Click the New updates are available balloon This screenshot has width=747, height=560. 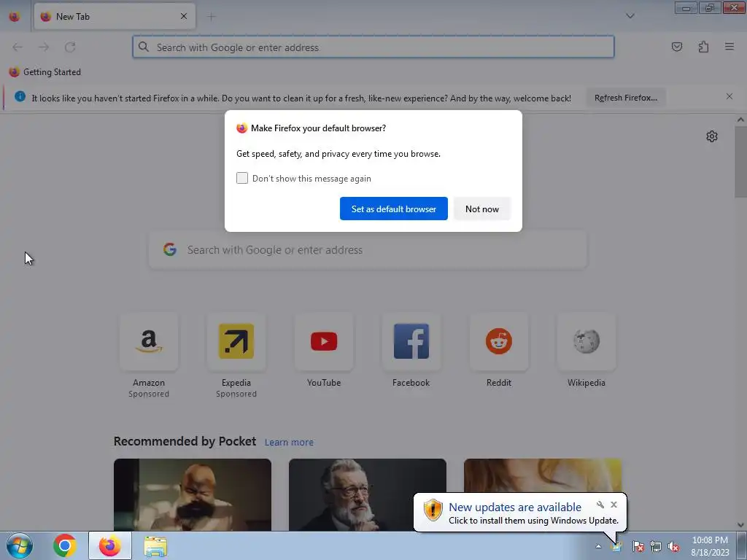coord(519,513)
